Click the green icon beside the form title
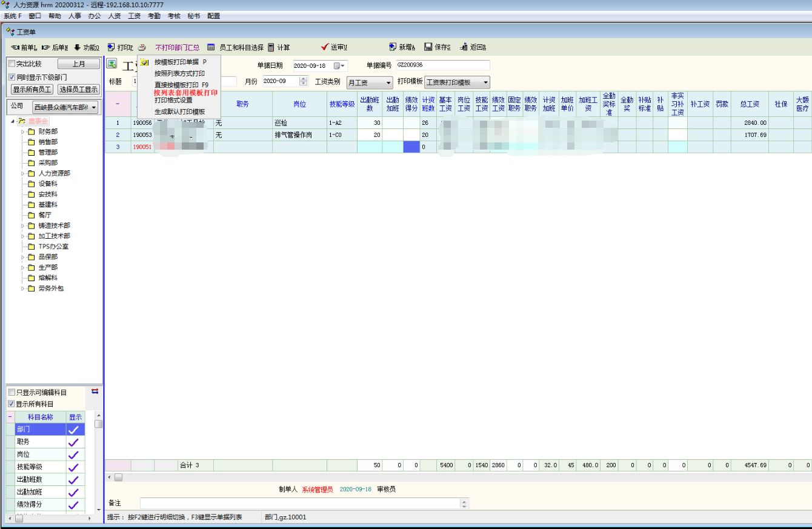The width and height of the screenshot is (812, 529). pyautogui.click(x=111, y=64)
